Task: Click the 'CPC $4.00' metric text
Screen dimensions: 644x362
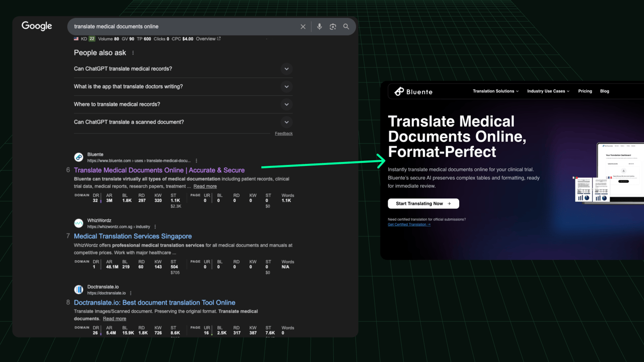Action: [x=182, y=39]
